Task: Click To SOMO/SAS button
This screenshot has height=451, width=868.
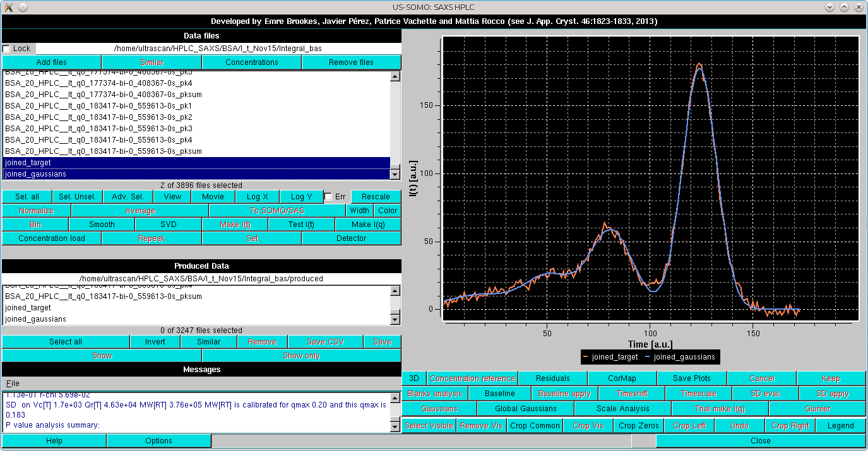Action: 278,211
